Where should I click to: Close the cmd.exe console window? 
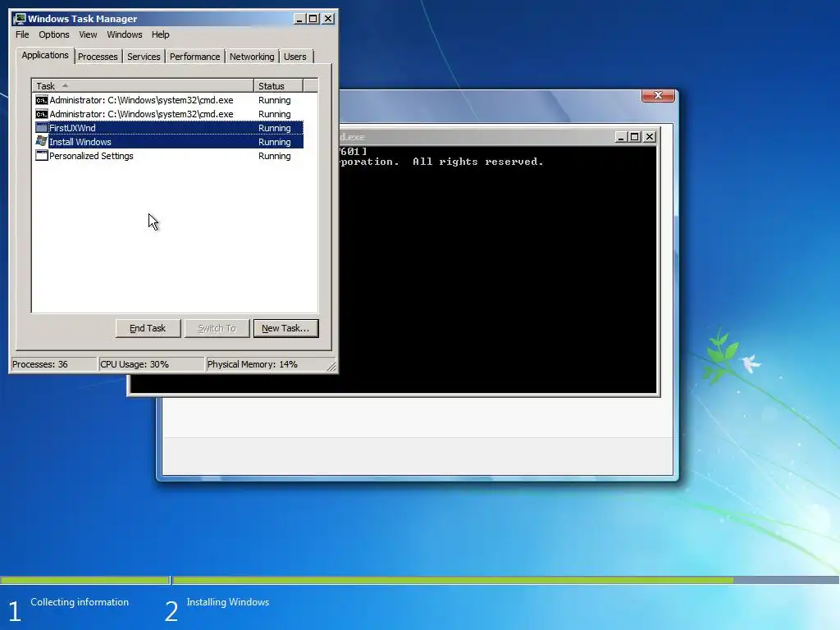(x=650, y=137)
